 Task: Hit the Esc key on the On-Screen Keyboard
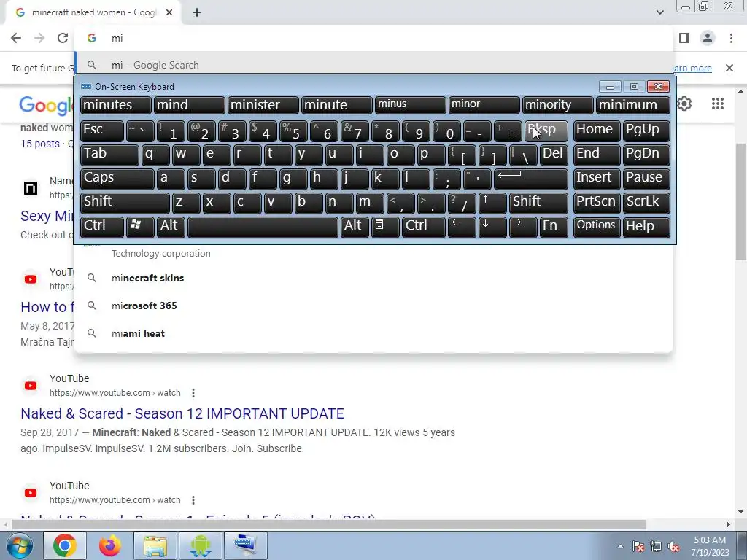point(102,131)
